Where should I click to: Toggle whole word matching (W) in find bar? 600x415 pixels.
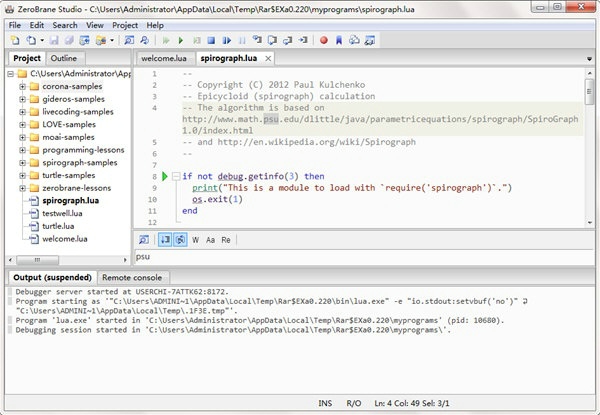click(x=196, y=240)
